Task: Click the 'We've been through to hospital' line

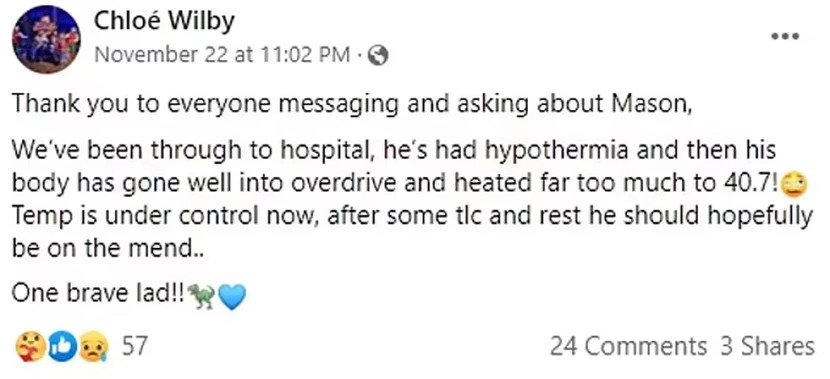Action: (393, 151)
